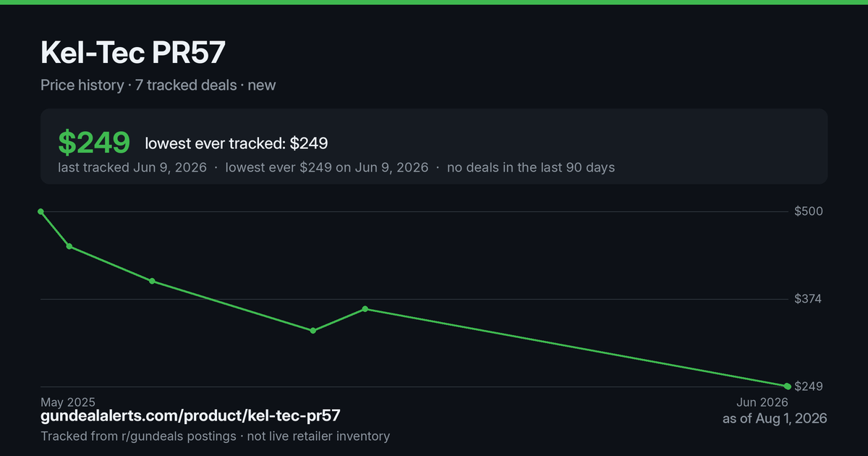The width and height of the screenshot is (868, 456).
Task: Click the dip data point before the price uptick
Action: tap(313, 331)
